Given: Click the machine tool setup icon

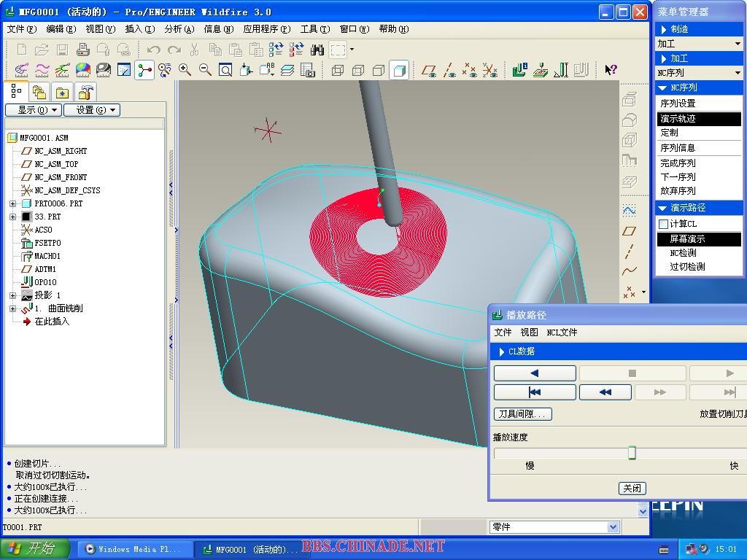Looking at the screenshot, I should 519,71.
